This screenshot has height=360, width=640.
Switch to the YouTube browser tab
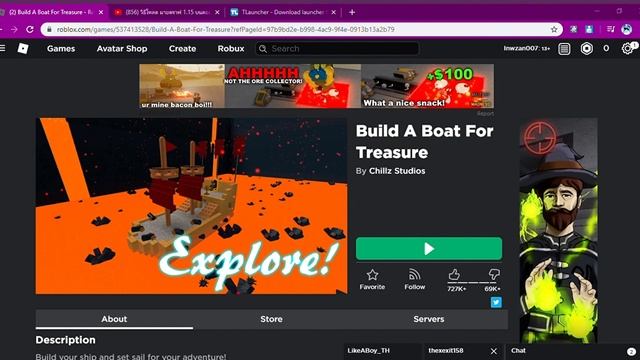pyautogui.click(x=167, y=12)
